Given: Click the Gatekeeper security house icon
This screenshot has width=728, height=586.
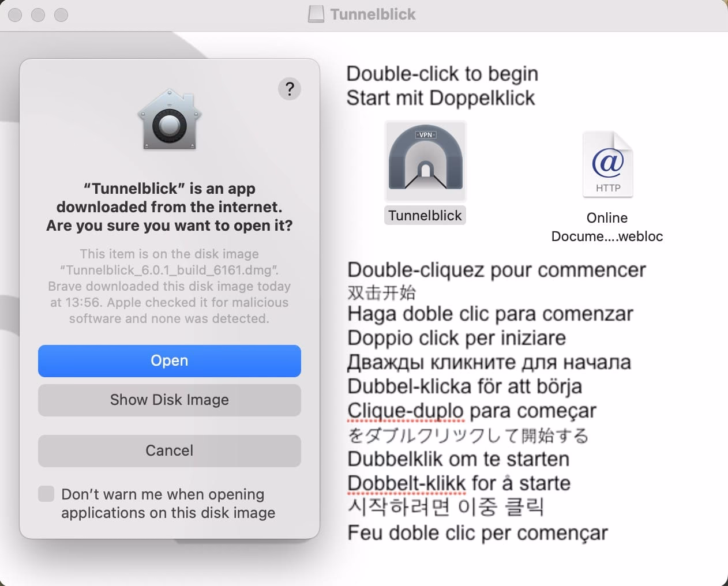Looking at the screenshot, I should coord(169,120).
